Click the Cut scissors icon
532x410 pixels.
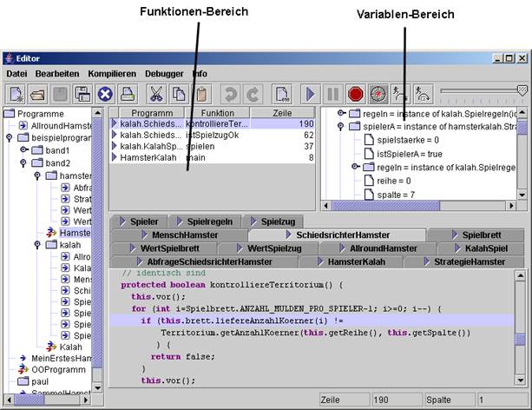click(x=156, y=94)
